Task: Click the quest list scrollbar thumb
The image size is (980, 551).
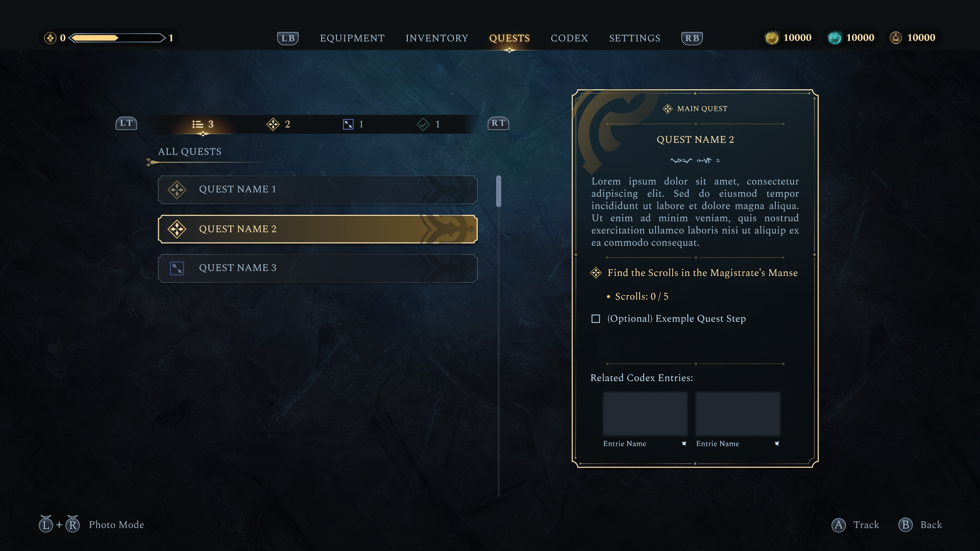Action: point(499,191)
